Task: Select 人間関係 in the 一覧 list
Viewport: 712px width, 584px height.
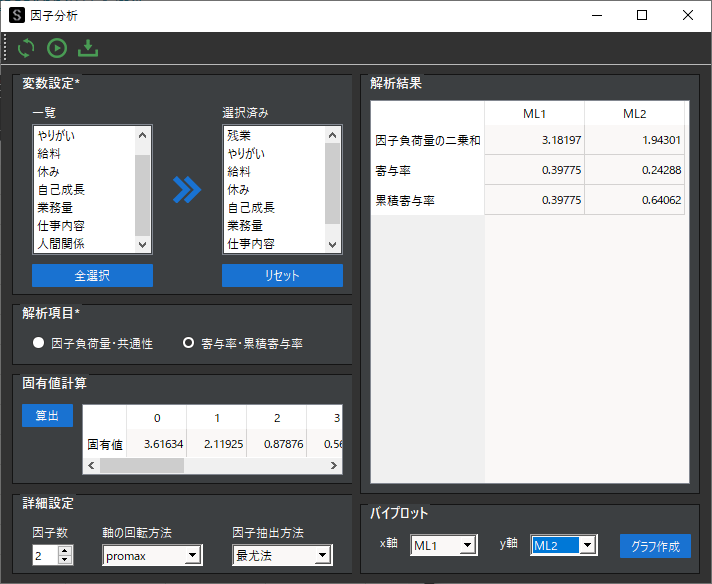Action: [85, 243]
